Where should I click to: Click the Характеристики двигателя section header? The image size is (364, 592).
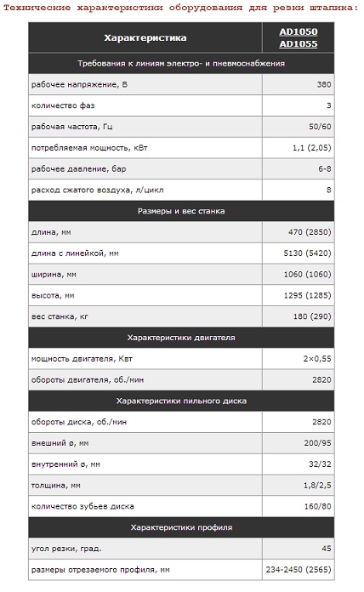(x=181, y=338)
